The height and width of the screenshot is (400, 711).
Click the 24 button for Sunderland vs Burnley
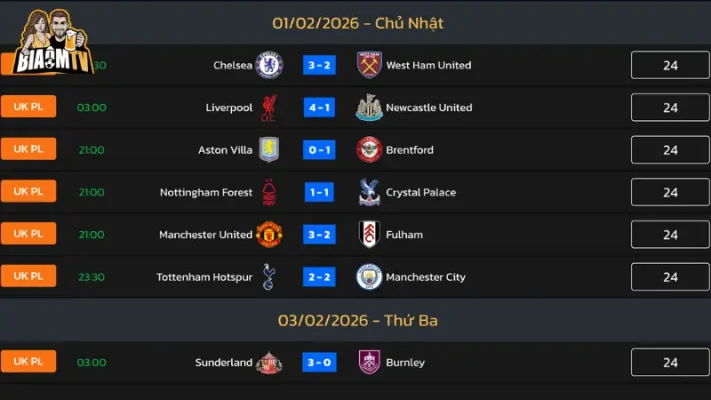point(670,363)
